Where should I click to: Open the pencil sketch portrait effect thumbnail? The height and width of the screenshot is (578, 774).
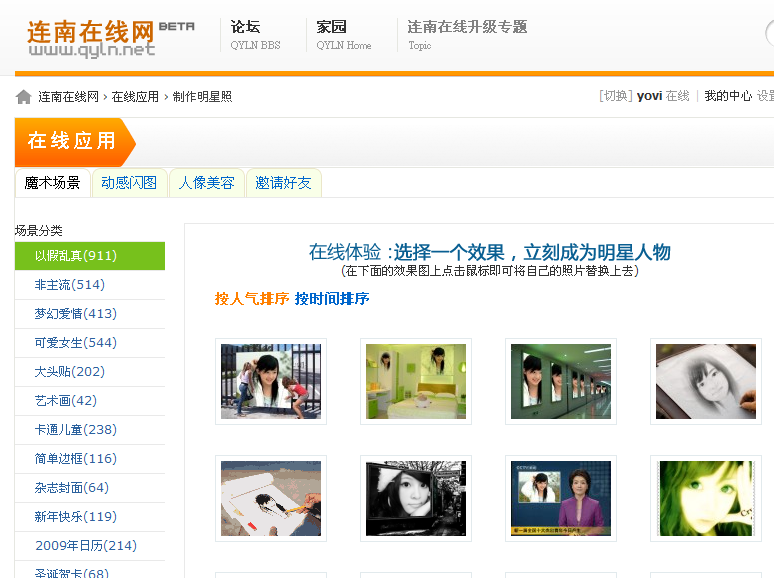coord(706,382)
